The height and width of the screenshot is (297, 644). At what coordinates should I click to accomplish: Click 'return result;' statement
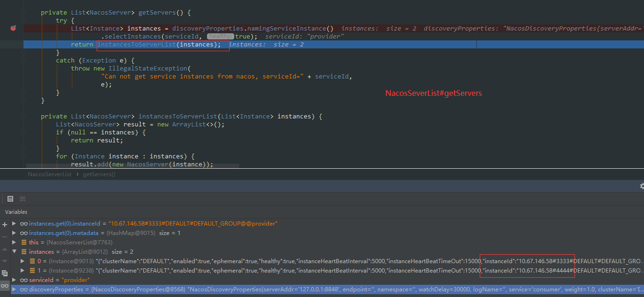97,141
